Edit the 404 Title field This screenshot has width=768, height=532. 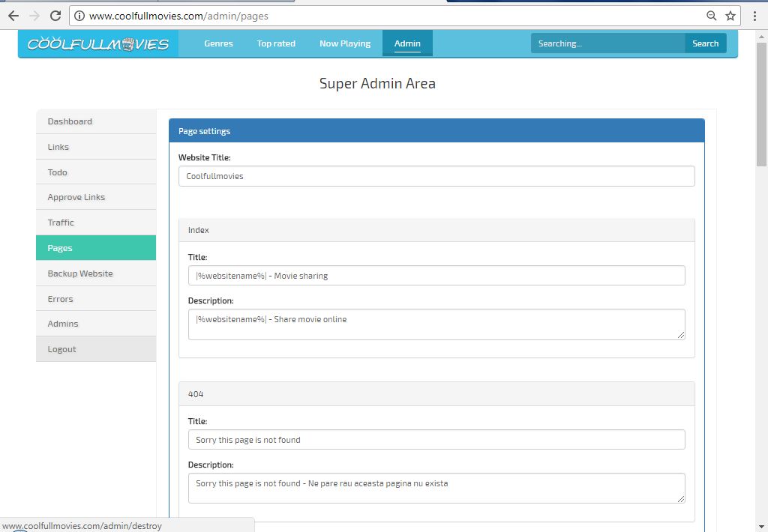[x=436, y=440]
